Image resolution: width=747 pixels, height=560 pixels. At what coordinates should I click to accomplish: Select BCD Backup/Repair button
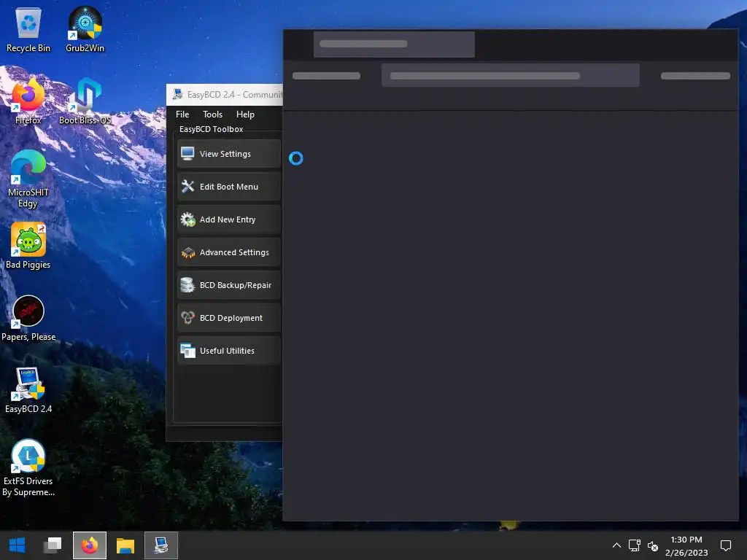[x=229, y=285]
